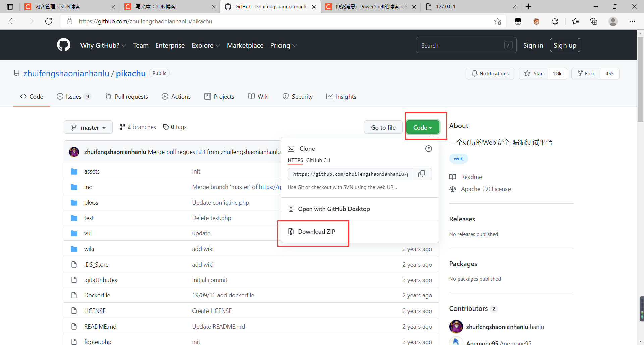The width and height of the screenshot is (644, 345).
Task: Click the browser address bar URL
Action: 146,21
